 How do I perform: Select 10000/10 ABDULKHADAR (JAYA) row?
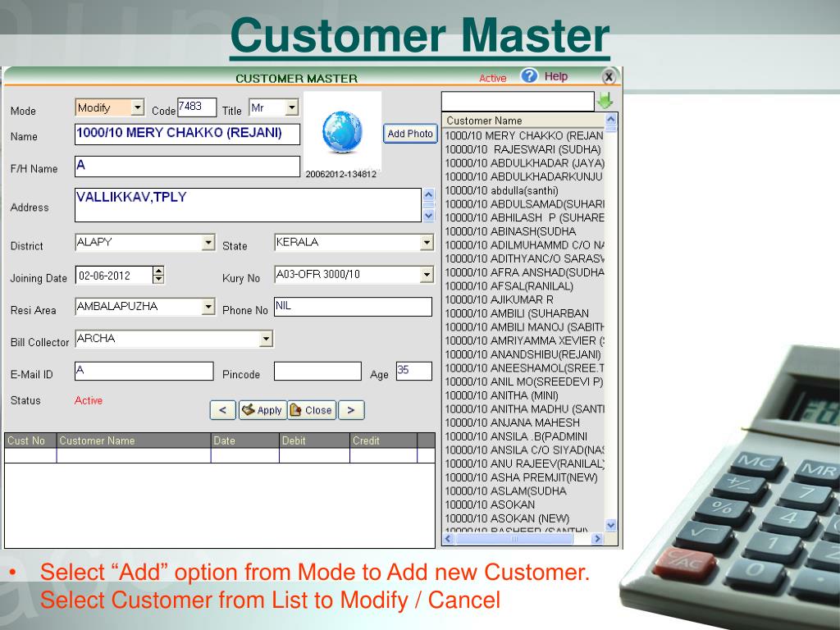coord(524,163)
